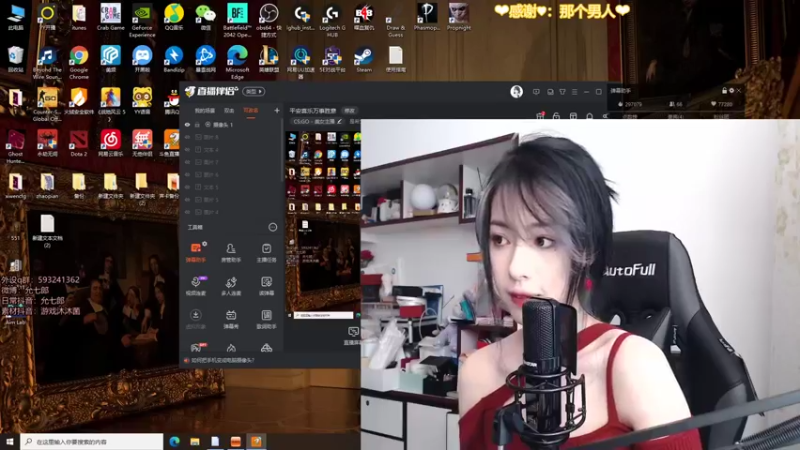Click the desktop preview thumbnail in app
Viewport: 800px width, 450px height.
pyautogui.click(x=324, y=224)
